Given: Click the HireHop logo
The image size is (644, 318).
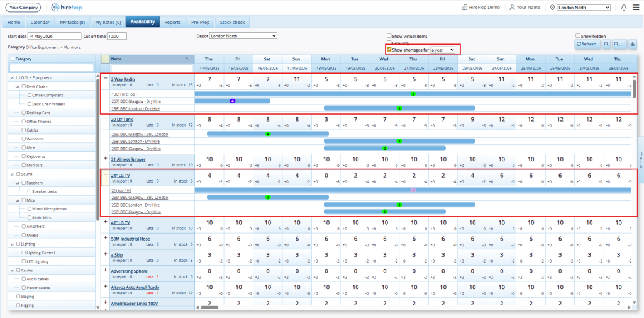Looking at the screenshot, I should click(x=68, y=8).
